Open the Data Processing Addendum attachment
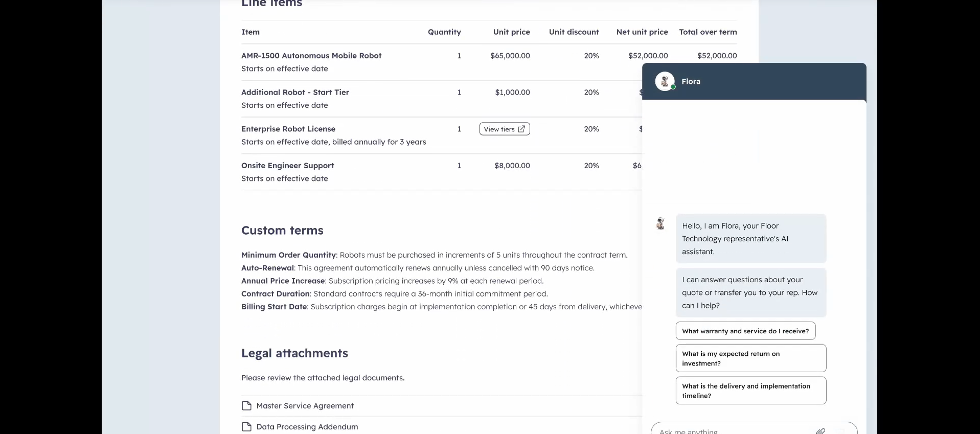The height and width of the screenshot is (434, 980). tap(307, 427)
